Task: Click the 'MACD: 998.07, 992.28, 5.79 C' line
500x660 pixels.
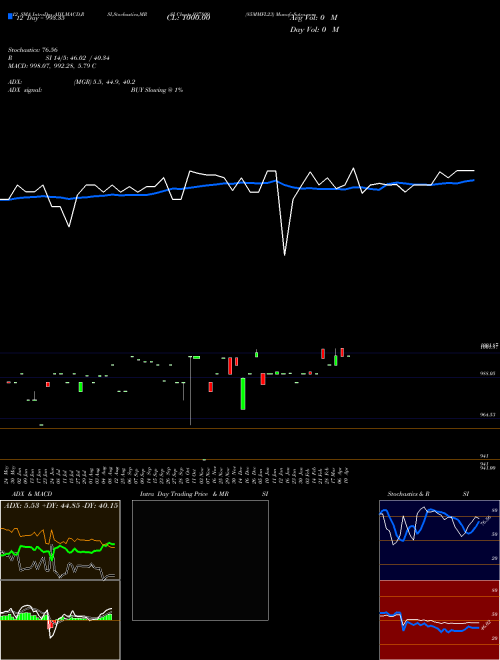Action: [x=52, y=66]
